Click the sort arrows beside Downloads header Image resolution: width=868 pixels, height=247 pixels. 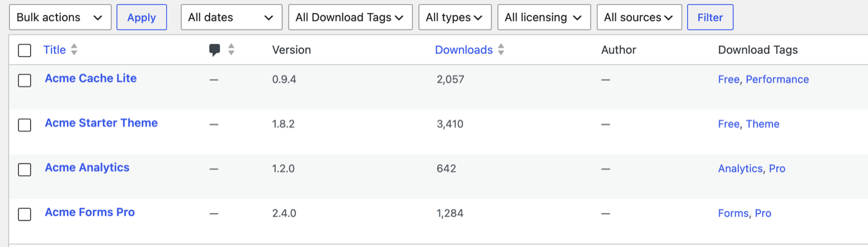coord(501,50)
